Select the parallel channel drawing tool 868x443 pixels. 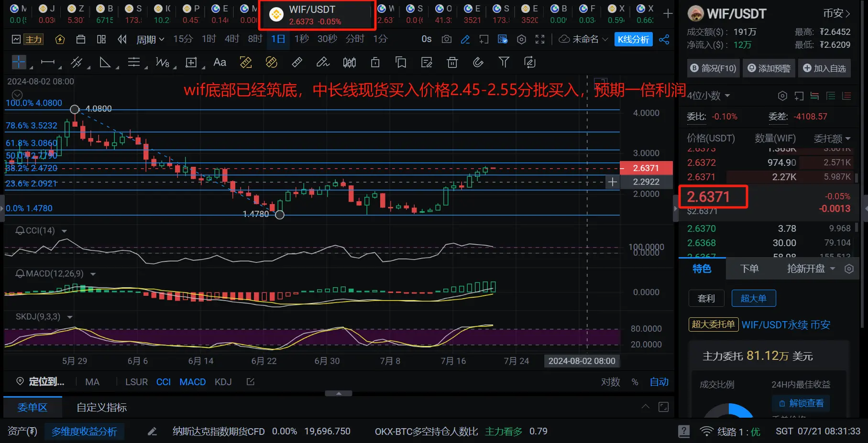point(76,62)
